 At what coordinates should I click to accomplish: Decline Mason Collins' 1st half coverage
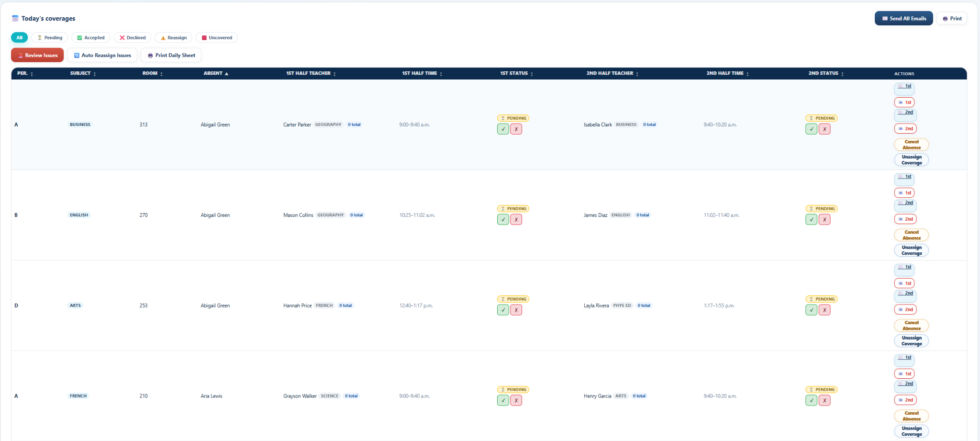tap(516, 220)
